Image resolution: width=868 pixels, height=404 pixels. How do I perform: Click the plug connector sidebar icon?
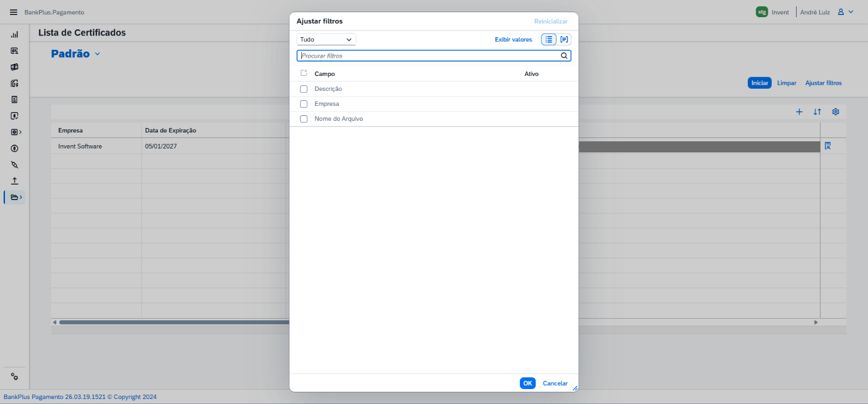[14, 165]
